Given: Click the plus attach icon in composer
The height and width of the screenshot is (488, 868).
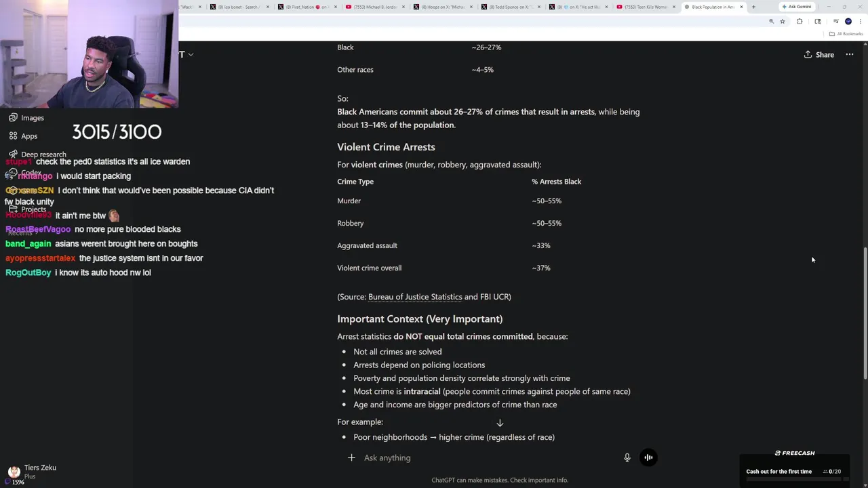Looking at the screenshot, I should [351, 457].
